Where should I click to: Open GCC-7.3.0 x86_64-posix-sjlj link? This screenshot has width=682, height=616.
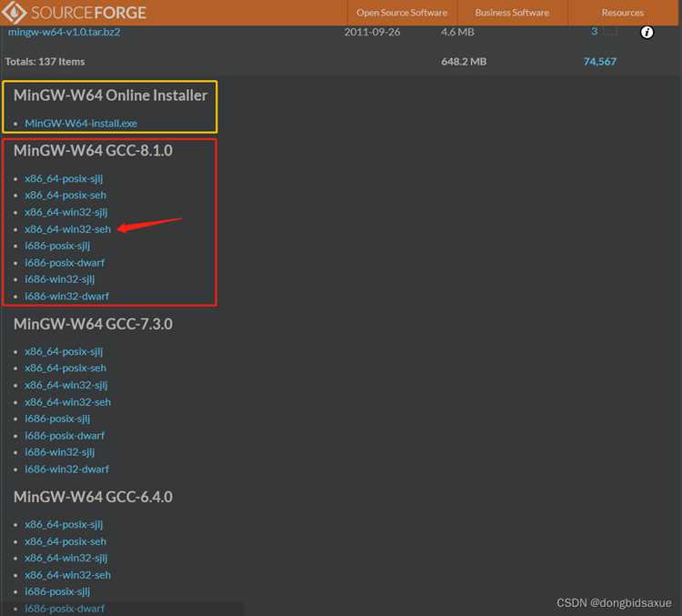(x=64, y=352)
